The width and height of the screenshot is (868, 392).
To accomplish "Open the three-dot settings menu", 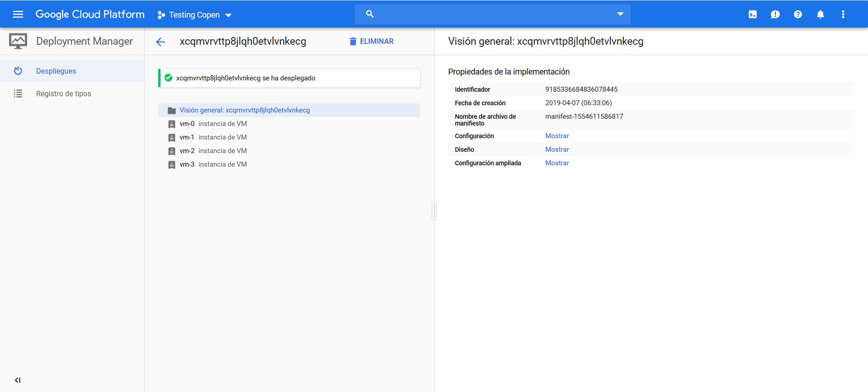I will [x=843, y=14].
